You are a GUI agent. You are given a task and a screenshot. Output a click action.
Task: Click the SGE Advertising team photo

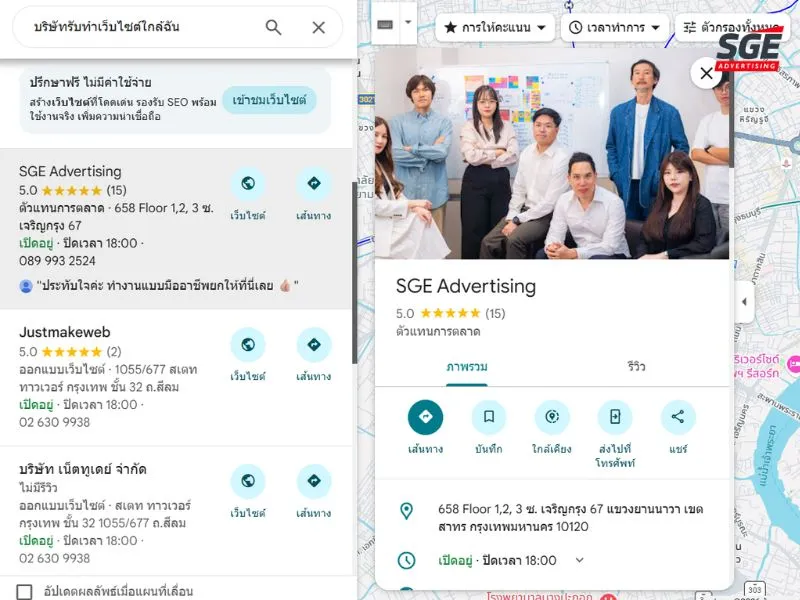(552, 153)
